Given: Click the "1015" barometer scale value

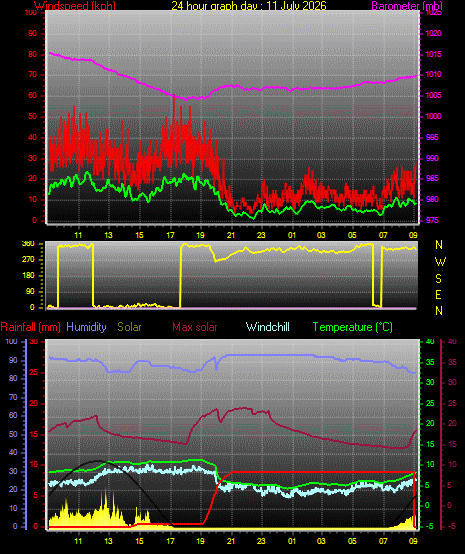Looking at the screenshot, I should pos(433,54).
